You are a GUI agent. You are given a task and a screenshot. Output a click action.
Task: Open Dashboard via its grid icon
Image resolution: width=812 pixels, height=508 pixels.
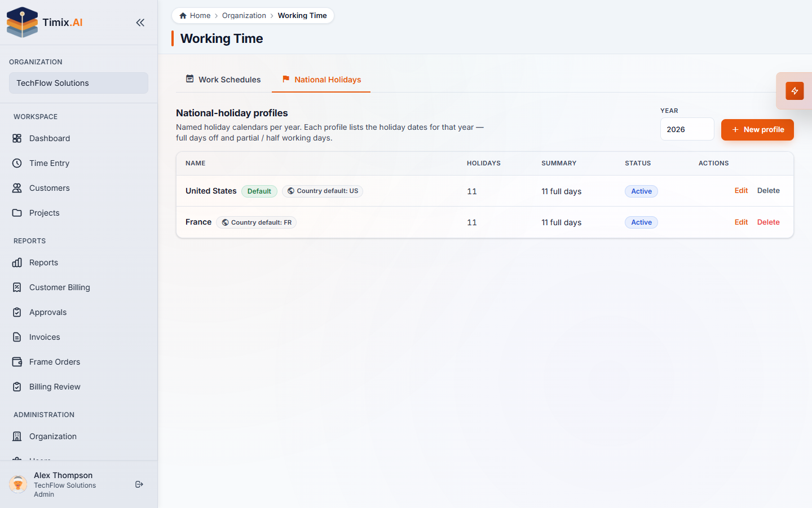pyautogui.click(x=17, y=138)
